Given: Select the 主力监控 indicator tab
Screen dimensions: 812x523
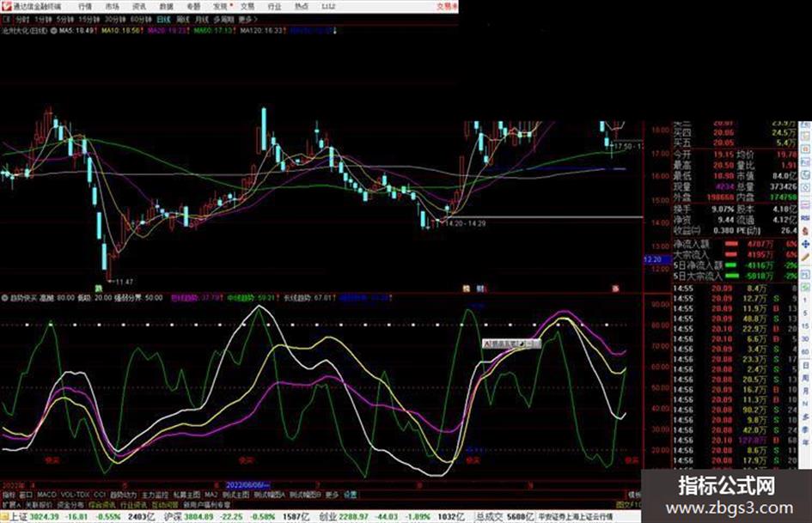Looking at the screenshot, I should point(156,495).
